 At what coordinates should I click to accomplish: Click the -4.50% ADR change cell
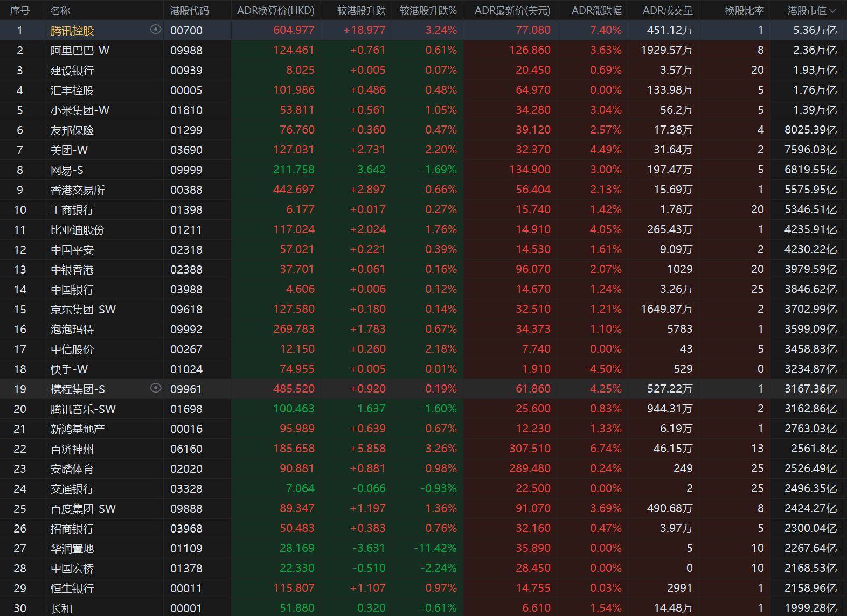604,369
